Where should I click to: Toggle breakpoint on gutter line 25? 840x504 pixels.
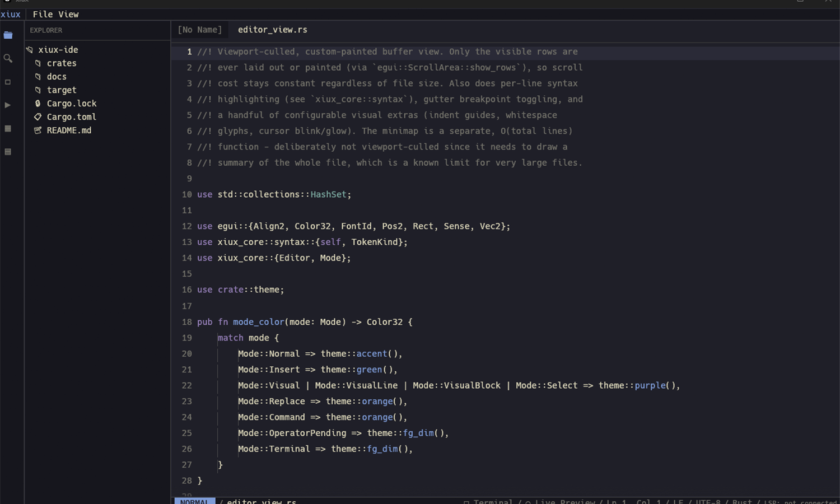pyautogui.click(x=186, y=433)
